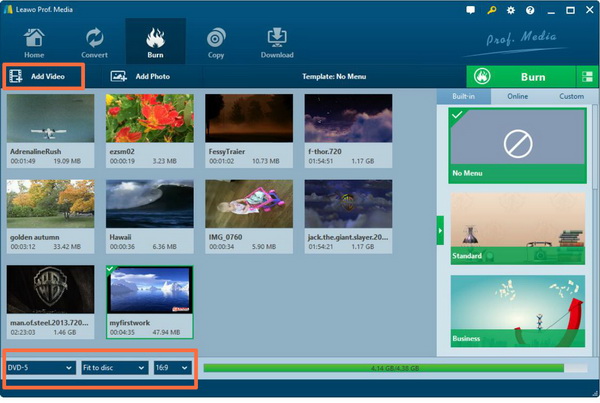The width and height of the screenshot is (600, 403).
Task: Switch to the Convert module
Action: click(96, 42)
